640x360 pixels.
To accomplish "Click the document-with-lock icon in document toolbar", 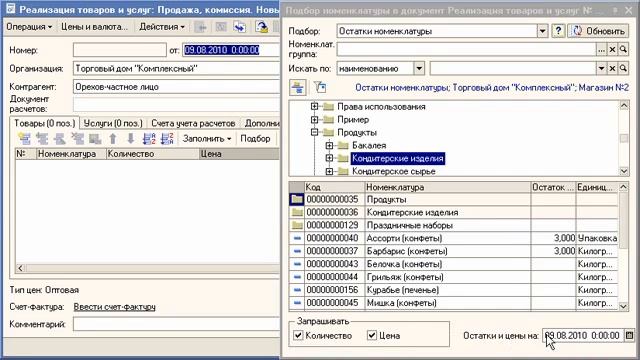I will click(262, 27).
